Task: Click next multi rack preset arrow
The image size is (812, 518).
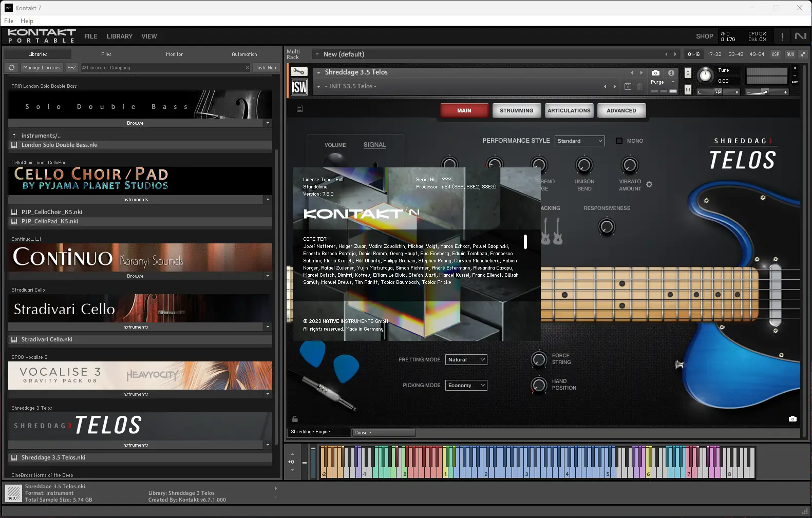Action: [675, 54]
